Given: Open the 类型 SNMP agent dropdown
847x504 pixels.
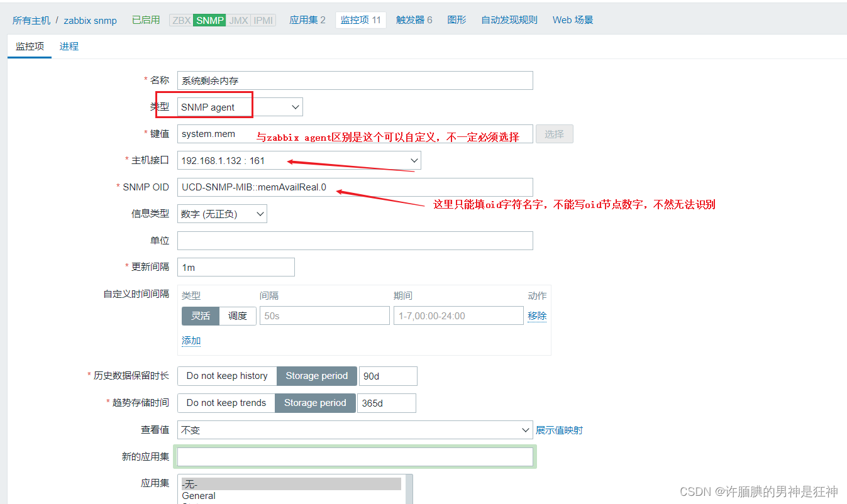Looking at the screenshot, I should click(240, 107).
